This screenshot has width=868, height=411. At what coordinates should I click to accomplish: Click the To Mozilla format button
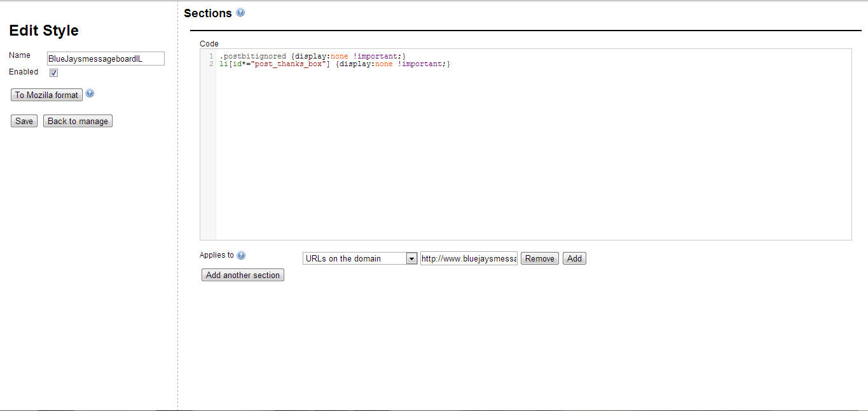tap(46, 95)
